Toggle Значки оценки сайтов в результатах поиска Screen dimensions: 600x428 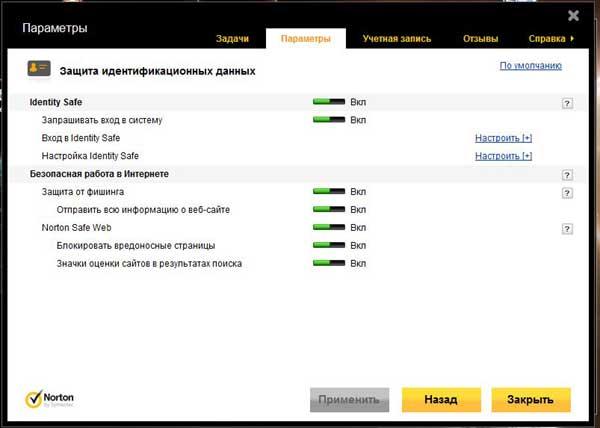click(x=329, y=263)
